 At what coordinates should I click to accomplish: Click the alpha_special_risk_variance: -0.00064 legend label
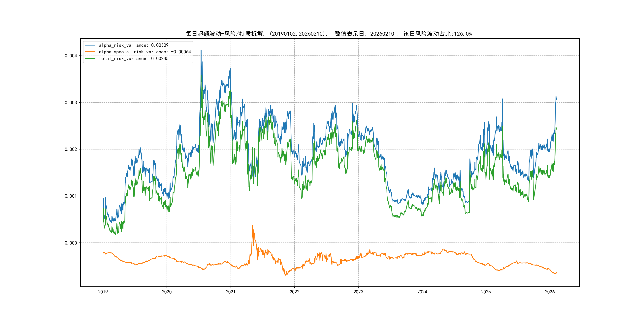tap(145, 52)
